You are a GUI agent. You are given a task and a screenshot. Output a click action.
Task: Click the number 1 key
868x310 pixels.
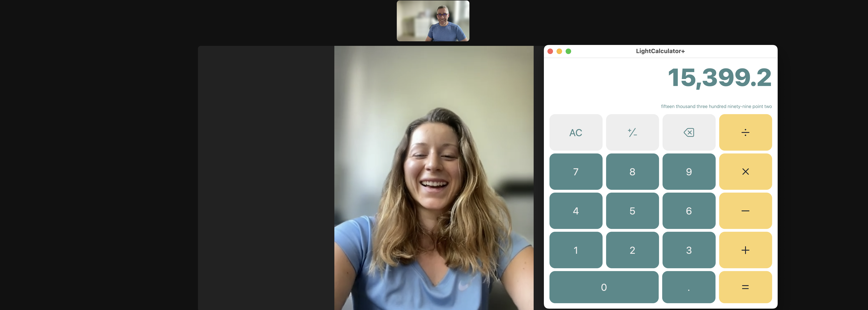pyautogui.click(x=576, y=250)
